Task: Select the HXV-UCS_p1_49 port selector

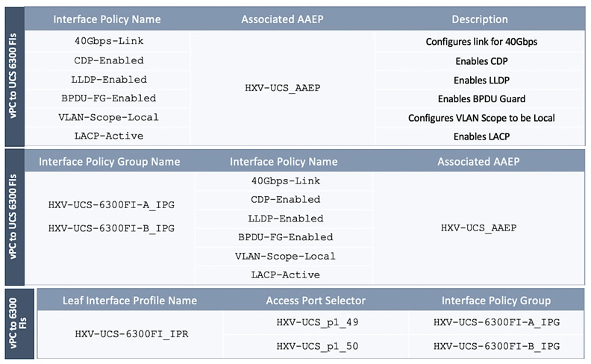Action: [x=316, y=322]
